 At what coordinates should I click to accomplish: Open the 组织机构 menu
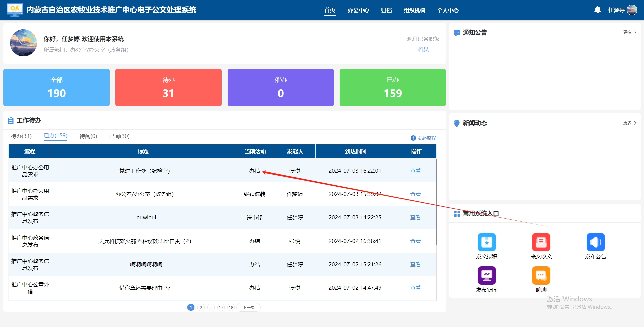coord(414,10)
